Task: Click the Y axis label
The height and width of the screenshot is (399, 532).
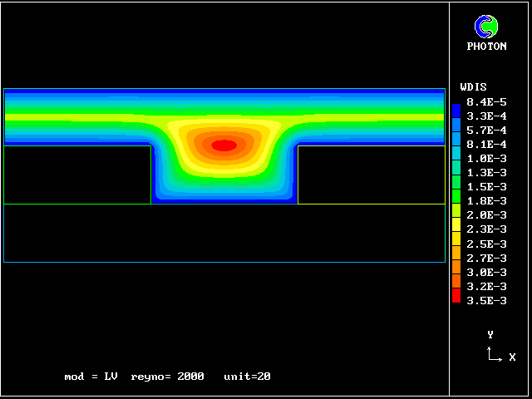Action: (490, 334)
